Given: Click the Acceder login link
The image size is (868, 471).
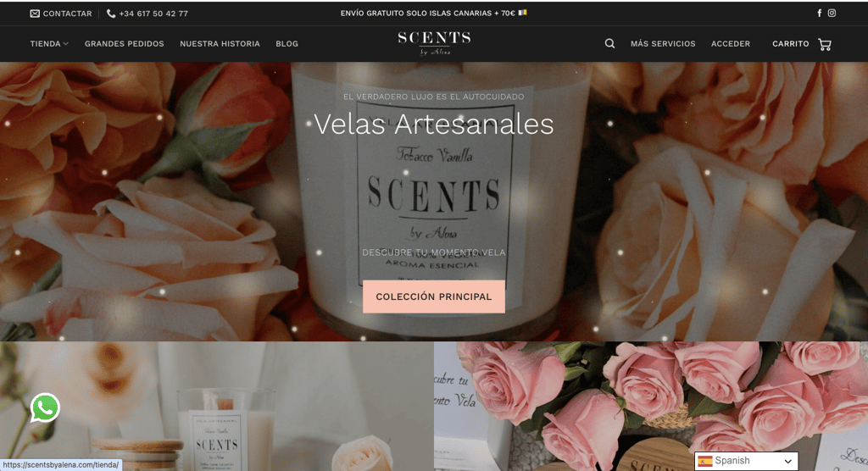Looking at the screenshot, I should click(731, 44).
